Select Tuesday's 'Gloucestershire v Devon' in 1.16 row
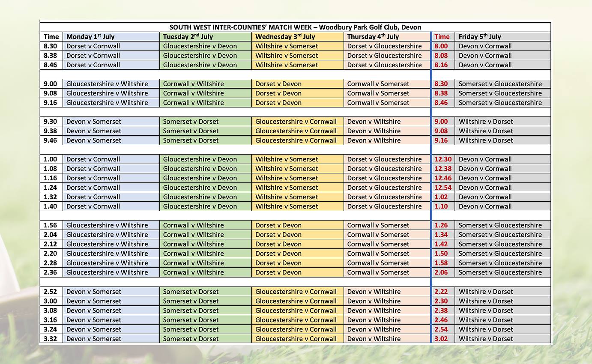Image resolution: width=592 pixels, height=364 pixels. [x=206, y=178]
